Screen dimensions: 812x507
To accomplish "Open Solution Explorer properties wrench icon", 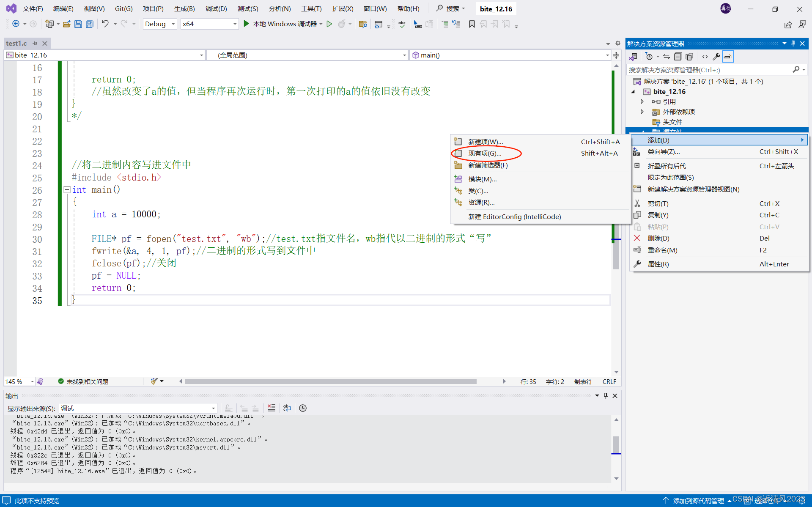I will (716, 57).
